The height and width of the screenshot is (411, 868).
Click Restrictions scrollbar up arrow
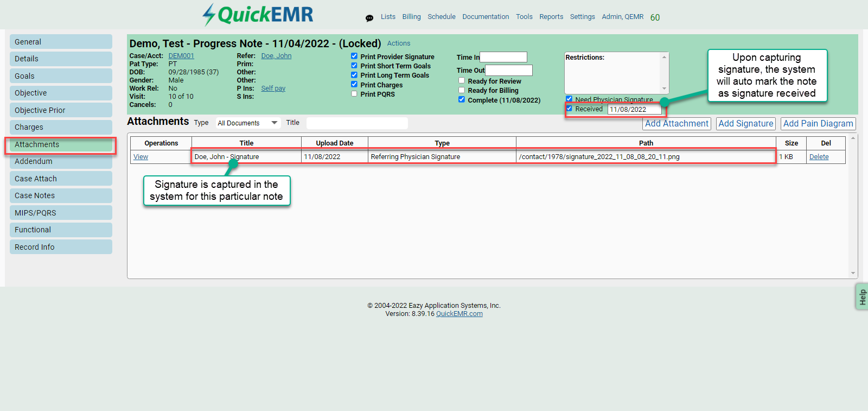[x=664, y=57]
